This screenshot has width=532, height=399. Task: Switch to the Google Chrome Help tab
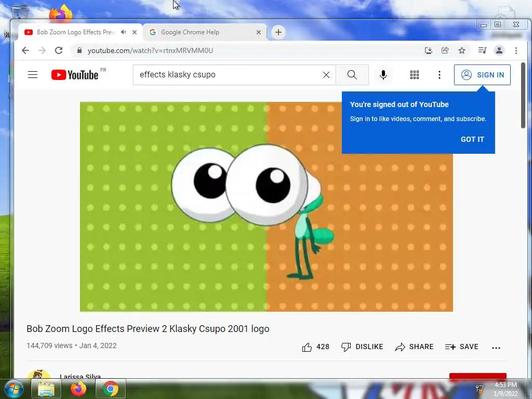point(205,32)
